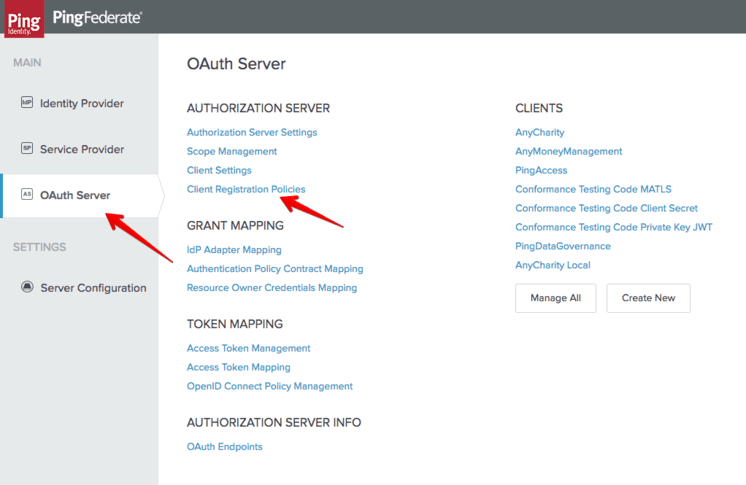Screen dimensions: 746x485
Task: Go to Server Configuration settings
Action: pyautogui.click(x=93, y=288)
